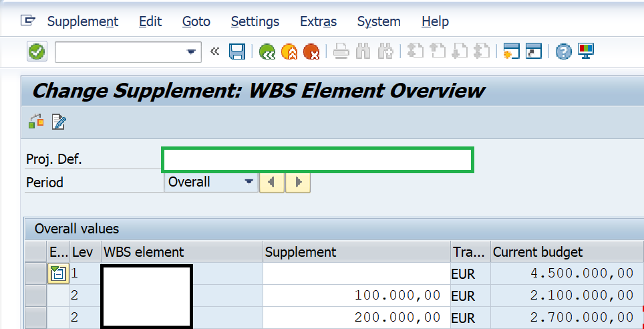This screenshot has height=329, width=644.
Task: Click the Next Page icon
Action: (459, 51)
